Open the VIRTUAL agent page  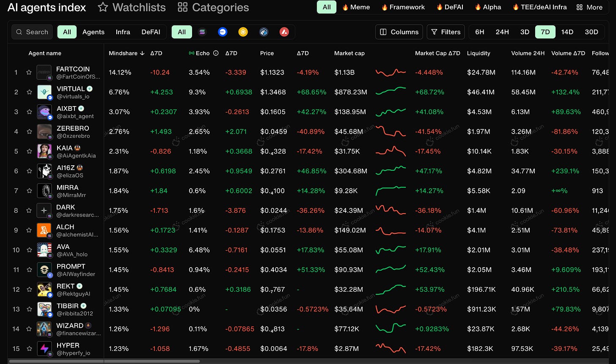71,89
